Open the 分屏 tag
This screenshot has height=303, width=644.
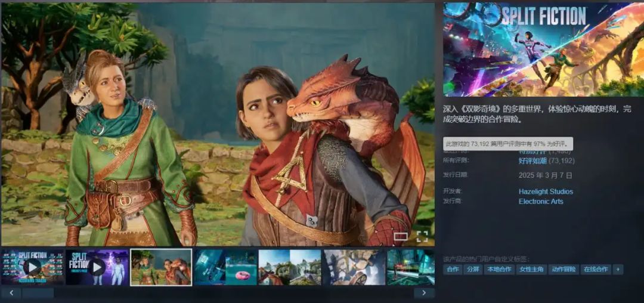click(x=473, y=270)
